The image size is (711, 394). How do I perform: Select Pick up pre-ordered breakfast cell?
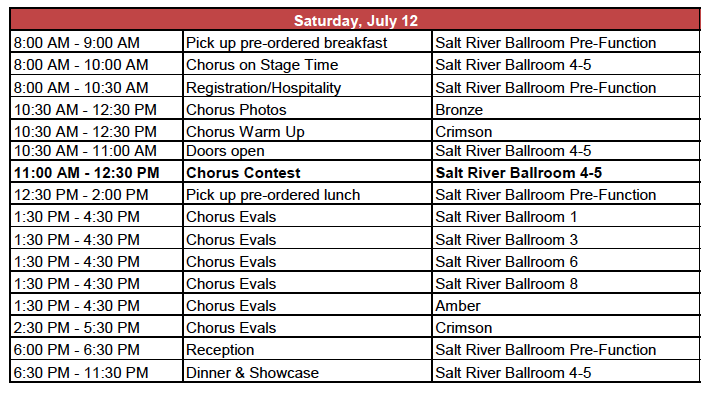click(x=307, y=42)
